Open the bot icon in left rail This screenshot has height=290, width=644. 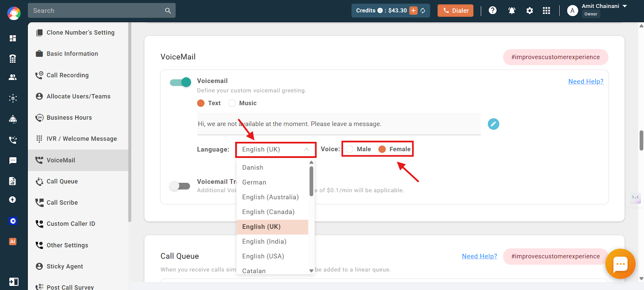(x=13, y=119)
